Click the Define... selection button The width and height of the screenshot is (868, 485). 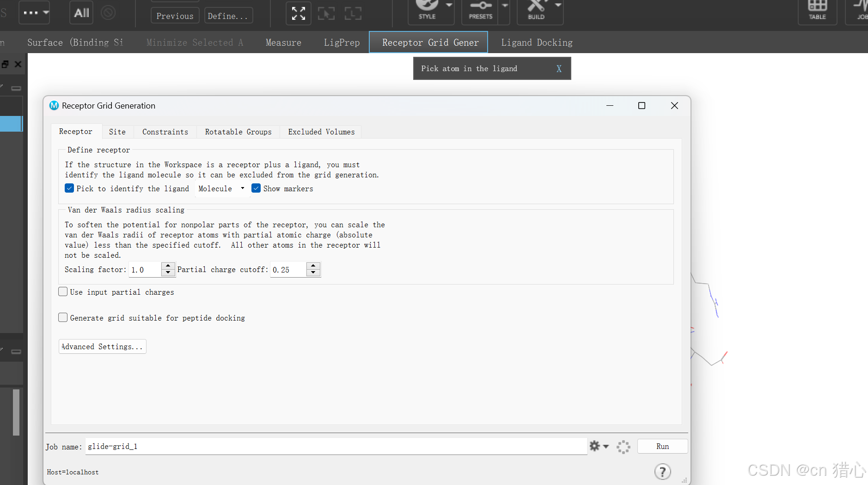(x=228, y=16)
